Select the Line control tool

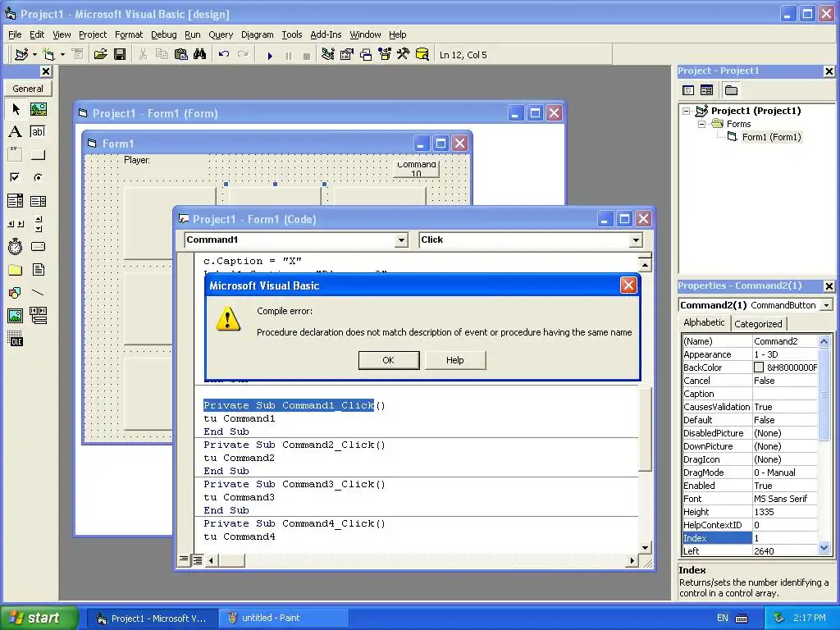[x=38, y=293]
